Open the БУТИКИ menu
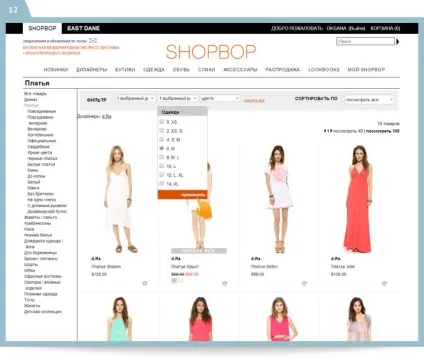This screenshot has height=360, width=424. [x=125, y=70]
